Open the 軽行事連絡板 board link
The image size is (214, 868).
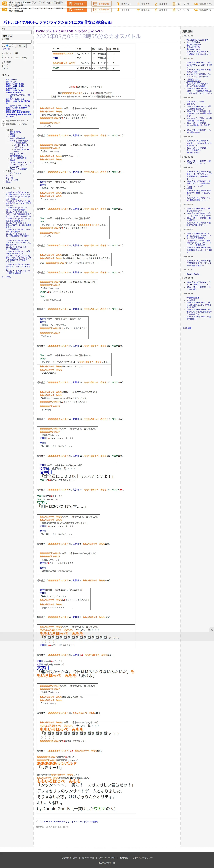click(x=15, y=132)
